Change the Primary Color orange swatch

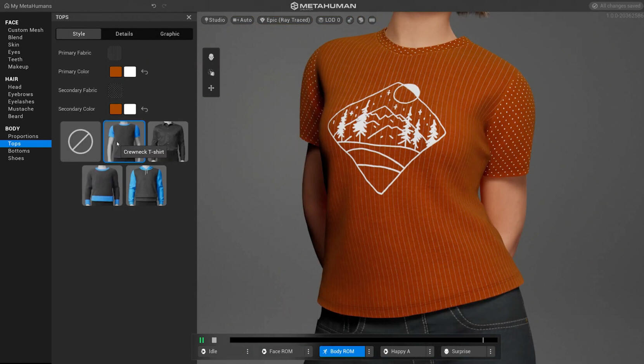[116, 71]
